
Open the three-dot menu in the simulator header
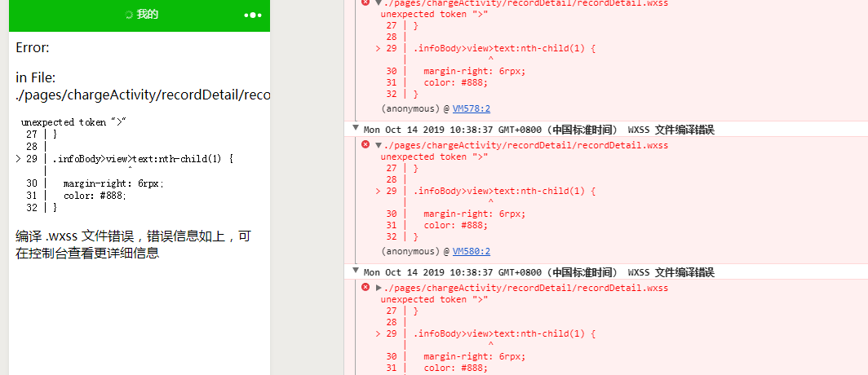click(x=253, y=15)
